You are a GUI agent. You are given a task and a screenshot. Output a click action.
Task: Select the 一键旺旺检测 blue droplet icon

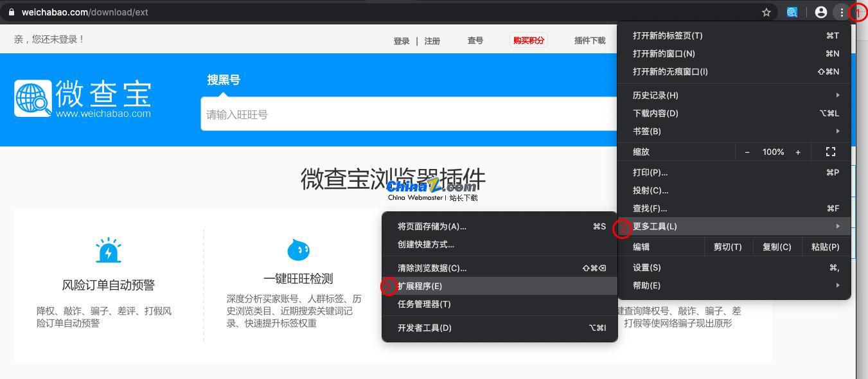[298, 249]
